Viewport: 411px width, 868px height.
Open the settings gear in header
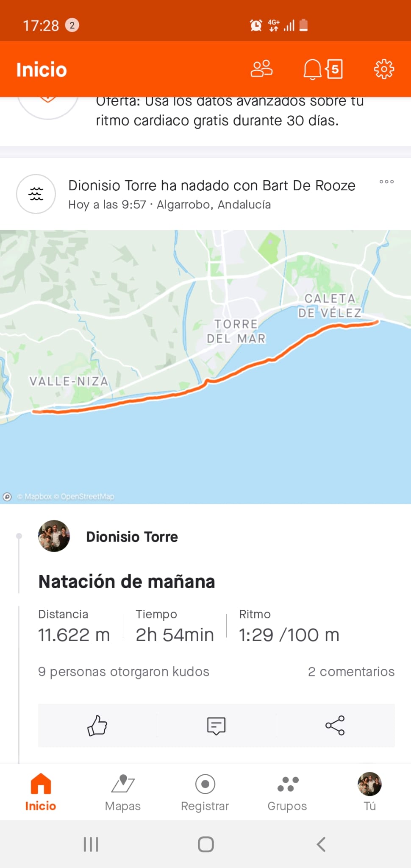tap(384, 69)
